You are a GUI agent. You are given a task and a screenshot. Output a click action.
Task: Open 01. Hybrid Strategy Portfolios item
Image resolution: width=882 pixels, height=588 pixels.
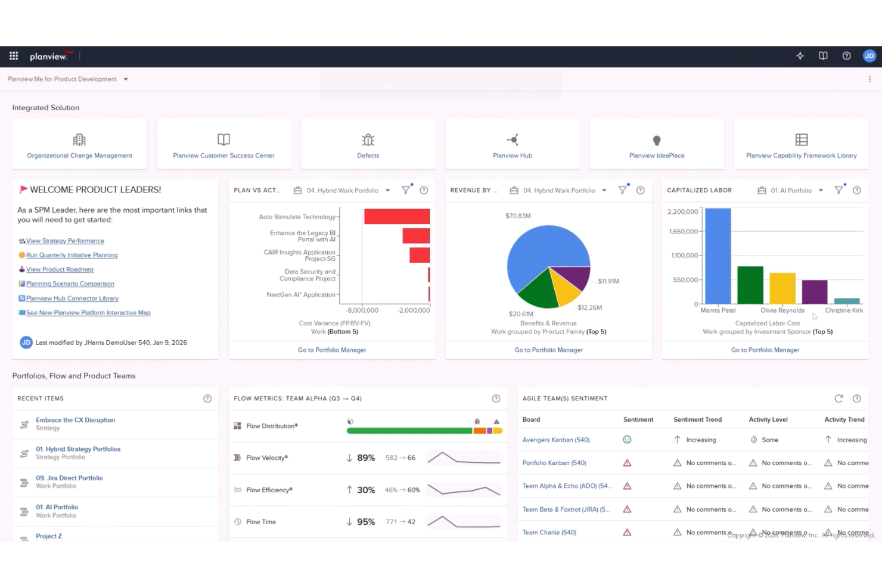pos(78,449)
